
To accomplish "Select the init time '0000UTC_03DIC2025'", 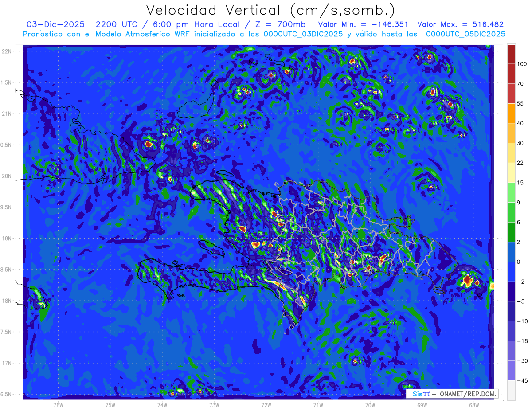I will (x=303, y=34).
